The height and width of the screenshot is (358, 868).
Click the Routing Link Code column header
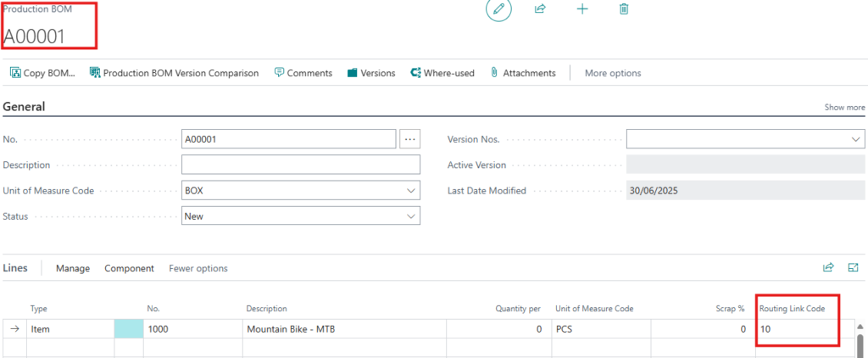pyautogui.click(x=793, y=309)
